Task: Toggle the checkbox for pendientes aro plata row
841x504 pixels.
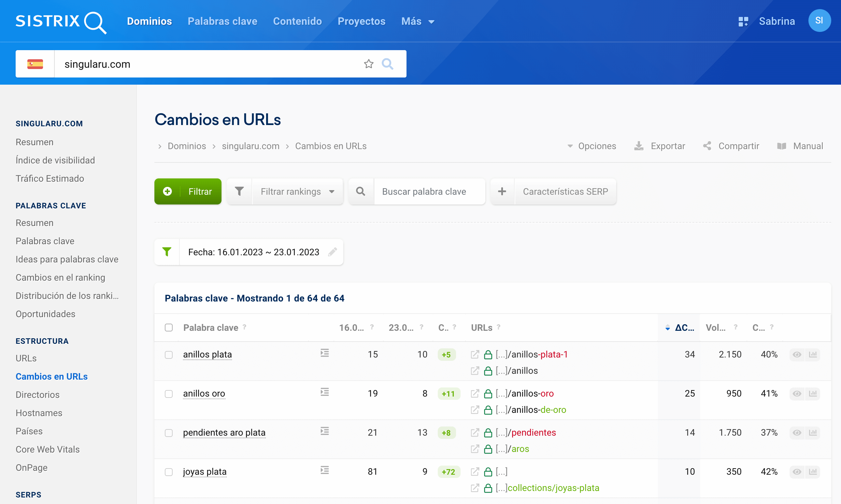Action: coord(168,432)
